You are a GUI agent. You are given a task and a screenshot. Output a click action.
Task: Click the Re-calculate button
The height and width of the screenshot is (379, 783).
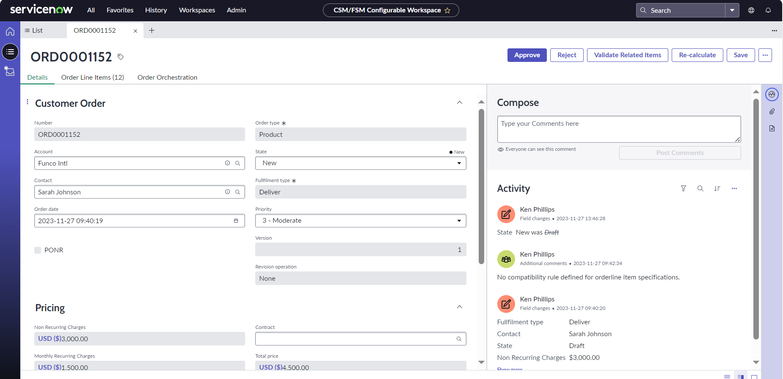click(x=697, y=55)
